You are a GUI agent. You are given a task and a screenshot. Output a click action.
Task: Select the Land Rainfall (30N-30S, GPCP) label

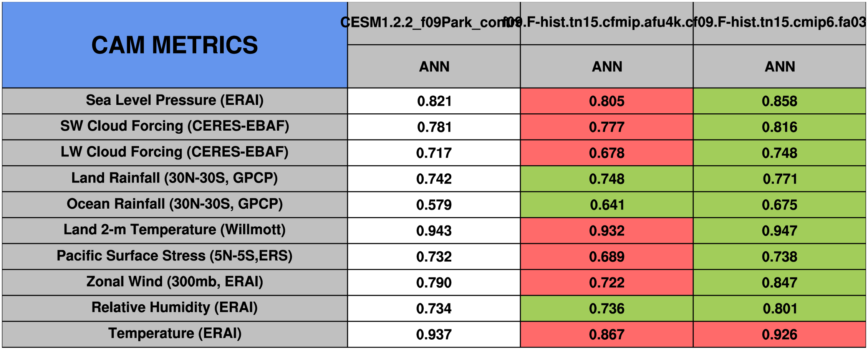[x=175, y=178]
